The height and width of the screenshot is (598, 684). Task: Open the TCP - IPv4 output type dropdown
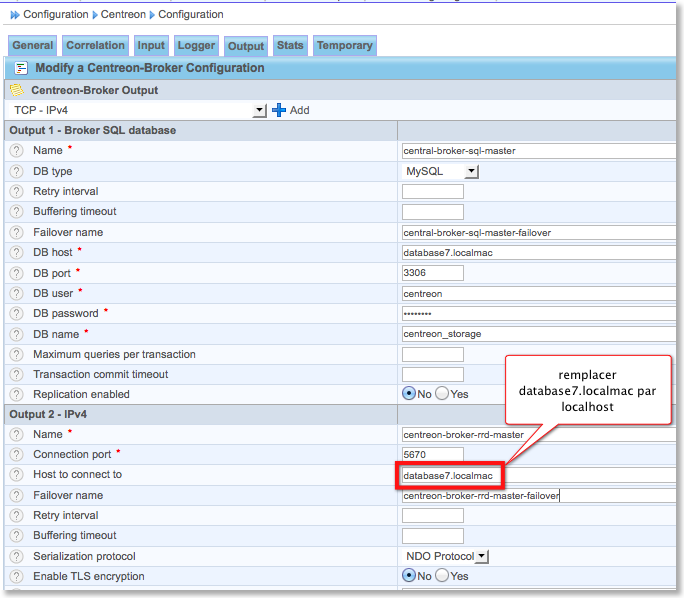pos(260,110)
